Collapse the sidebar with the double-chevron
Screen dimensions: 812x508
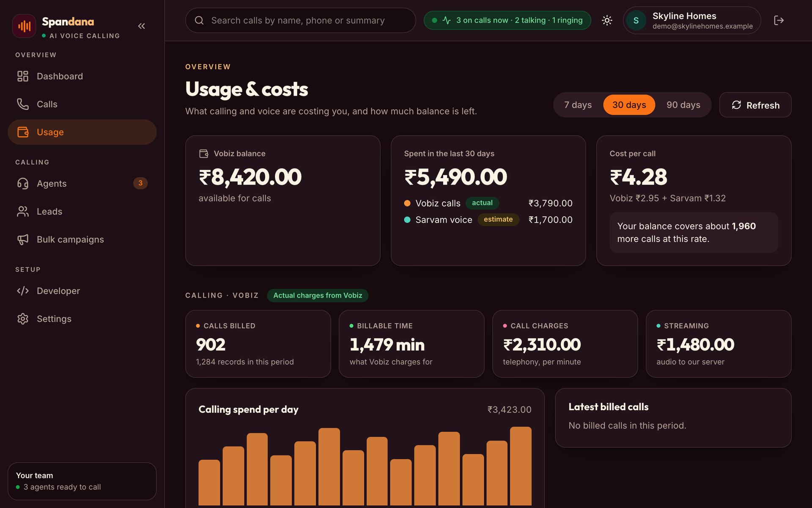point(142,26)
